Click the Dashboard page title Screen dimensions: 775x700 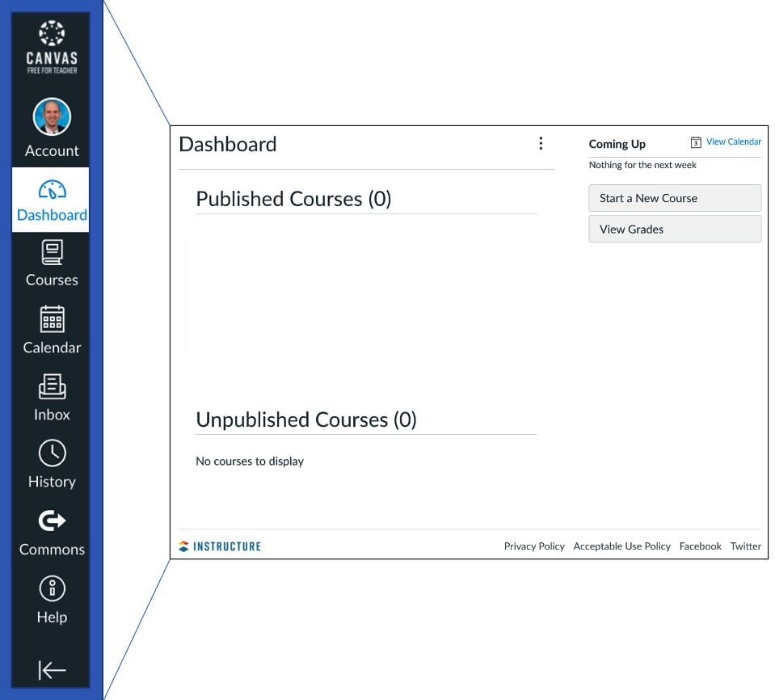point(228,145)
